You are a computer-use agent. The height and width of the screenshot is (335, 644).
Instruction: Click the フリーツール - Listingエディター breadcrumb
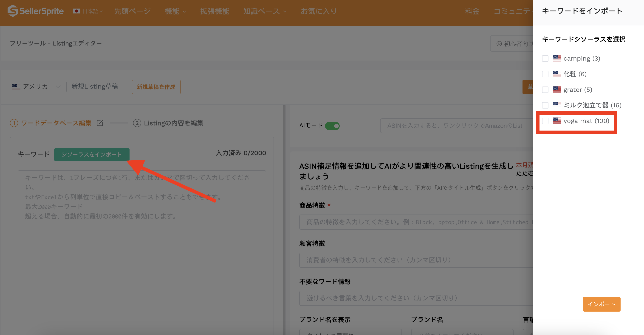click(x=56, y=43)
